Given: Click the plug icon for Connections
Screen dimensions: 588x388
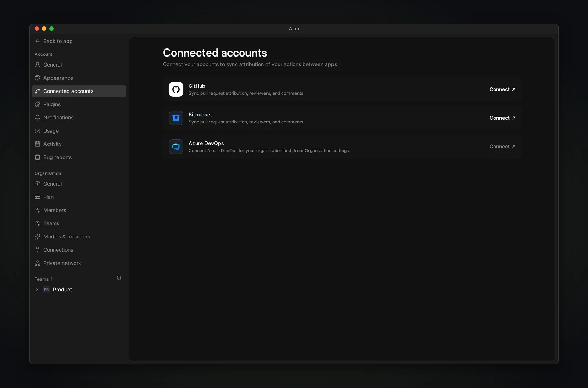Looking at the screenshot, I should [37, 250].
